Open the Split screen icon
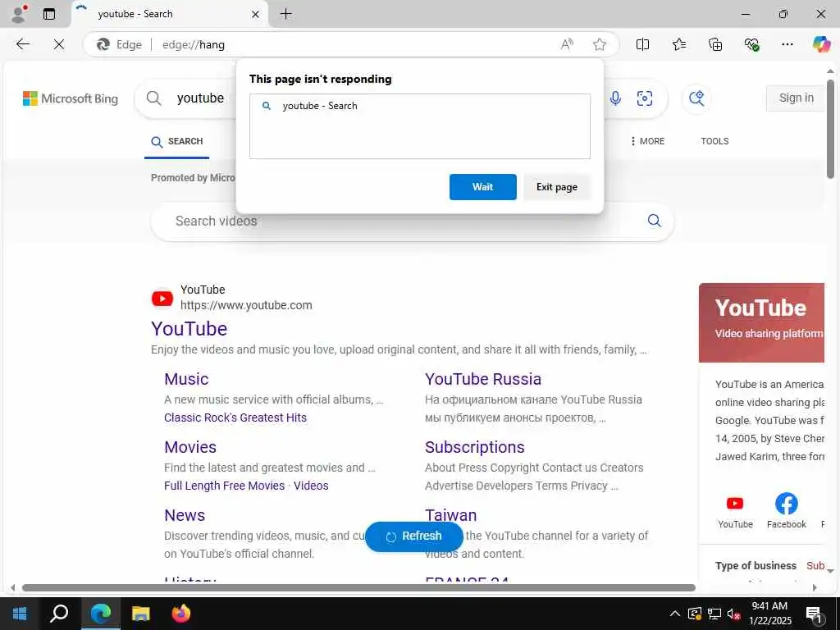 pyautogui.click(x=642, y=44)
